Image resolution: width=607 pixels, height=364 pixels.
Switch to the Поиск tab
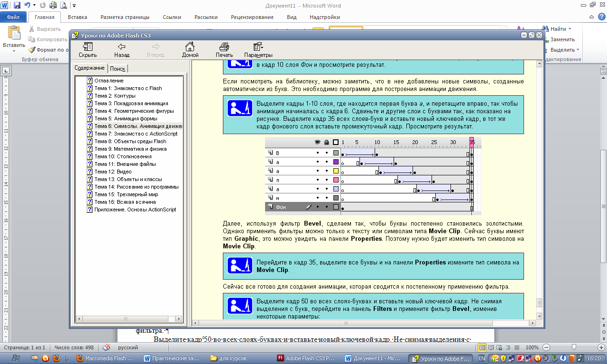(x=118, y=69)
